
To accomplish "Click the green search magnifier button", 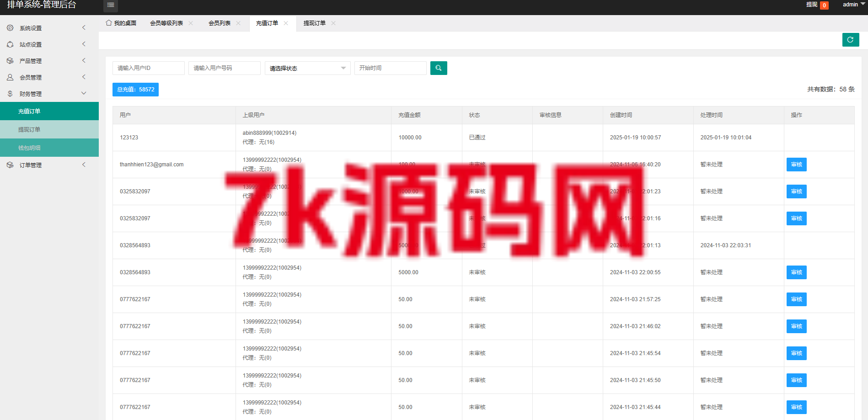I will 439,68.
